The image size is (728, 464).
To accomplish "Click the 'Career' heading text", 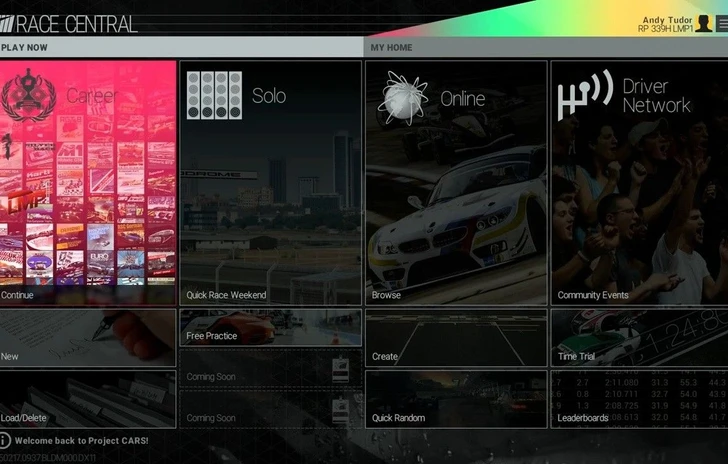I will [91, 96].
